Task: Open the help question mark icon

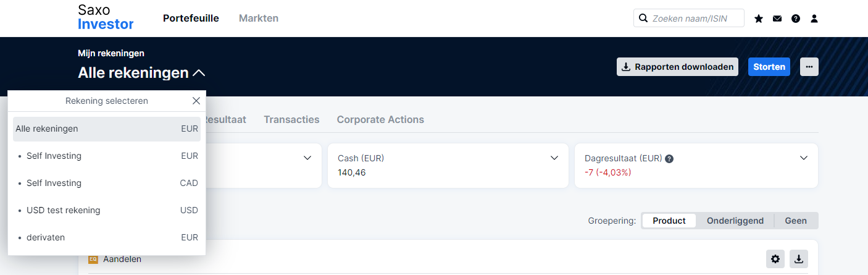Action: pos(796,19)
